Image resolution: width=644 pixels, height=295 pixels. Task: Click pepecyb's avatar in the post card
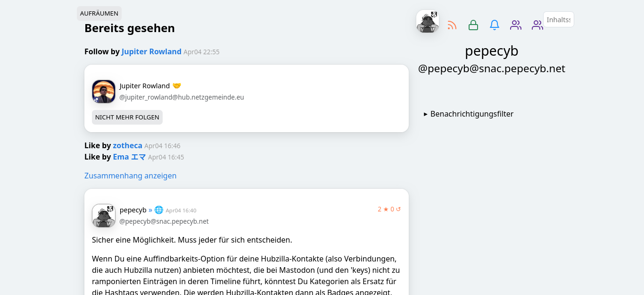tap(104, 216)
